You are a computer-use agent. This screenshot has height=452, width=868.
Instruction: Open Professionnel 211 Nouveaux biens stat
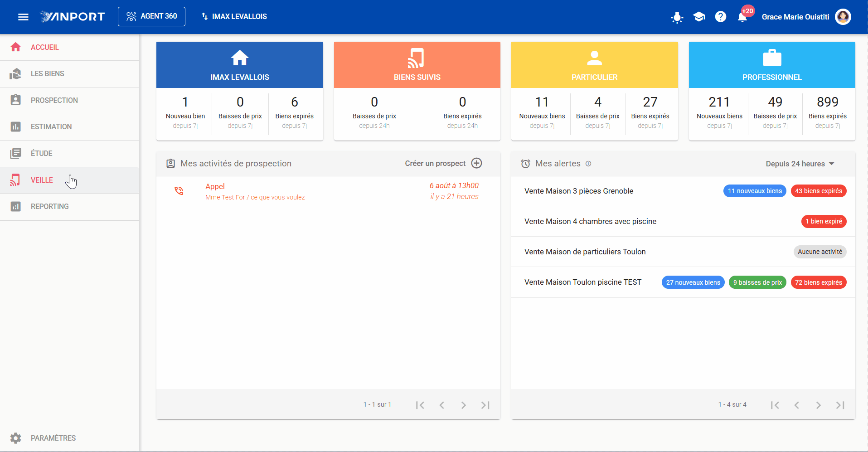click(x=719, y=112)
